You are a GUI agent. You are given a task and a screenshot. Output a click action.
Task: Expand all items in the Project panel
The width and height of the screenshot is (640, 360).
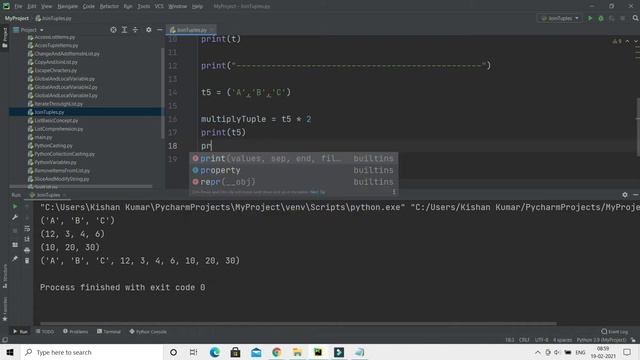point(124,30)
